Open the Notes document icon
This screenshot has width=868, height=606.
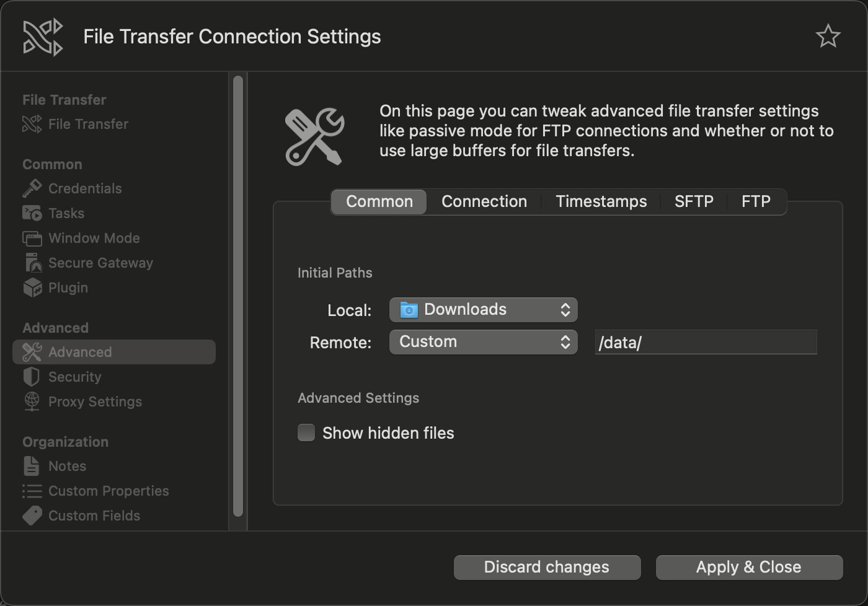32,466
